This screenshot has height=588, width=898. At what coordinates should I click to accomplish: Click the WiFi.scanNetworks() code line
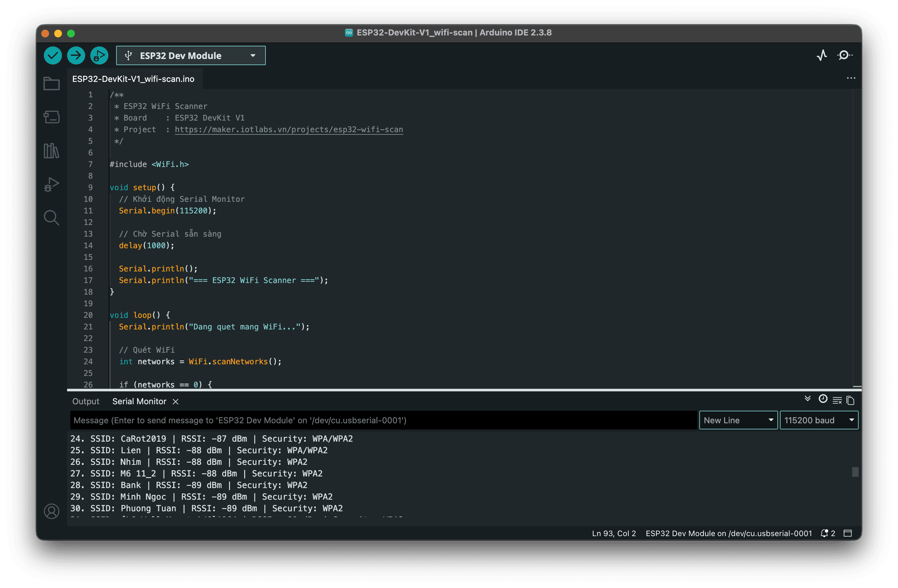tap(200, 361)
